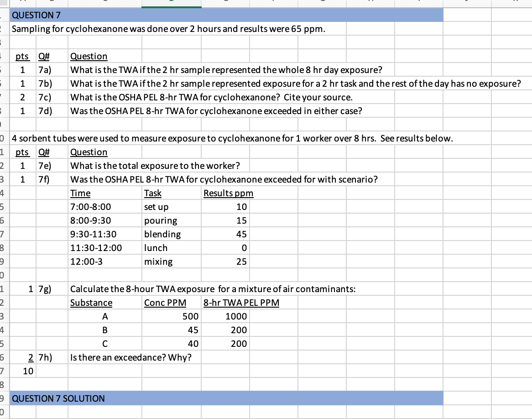Image resolution: width=532 pixels, height=419 pixels.
Task: Select the Substance C cell
Action: [105, 344]
